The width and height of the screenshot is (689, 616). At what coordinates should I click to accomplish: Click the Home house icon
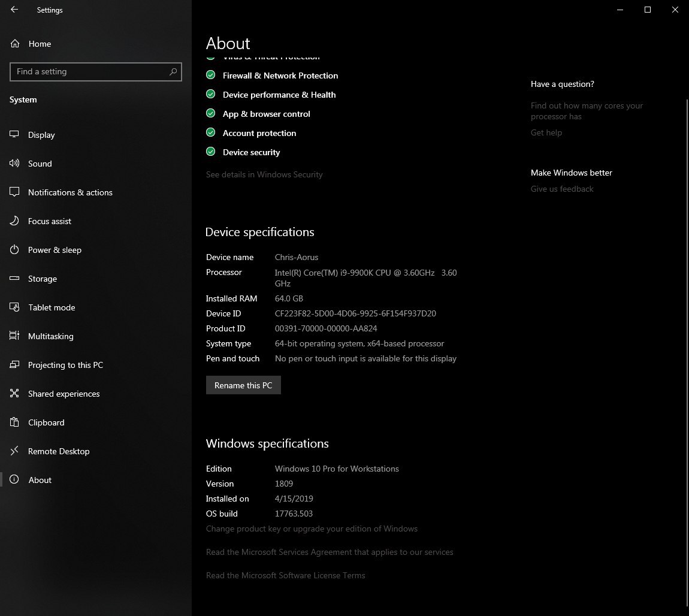coord(15,44)
